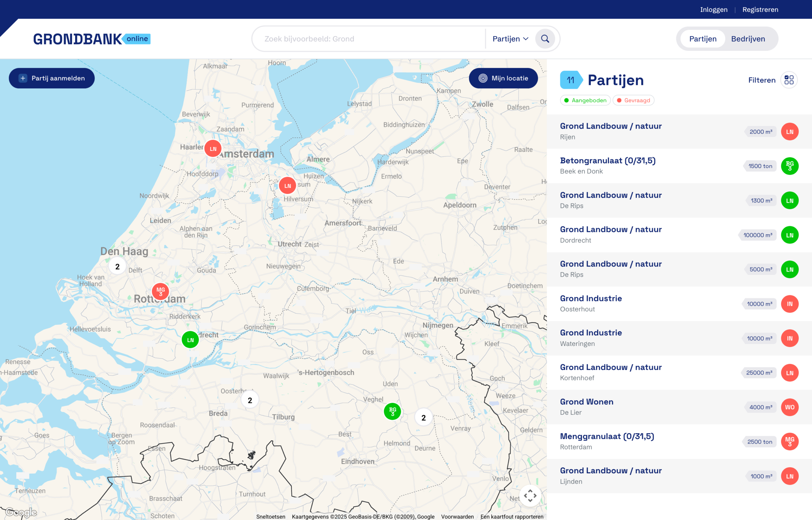
Task: Select Registreren in the top bar
Action: click(x=760, y=9)
